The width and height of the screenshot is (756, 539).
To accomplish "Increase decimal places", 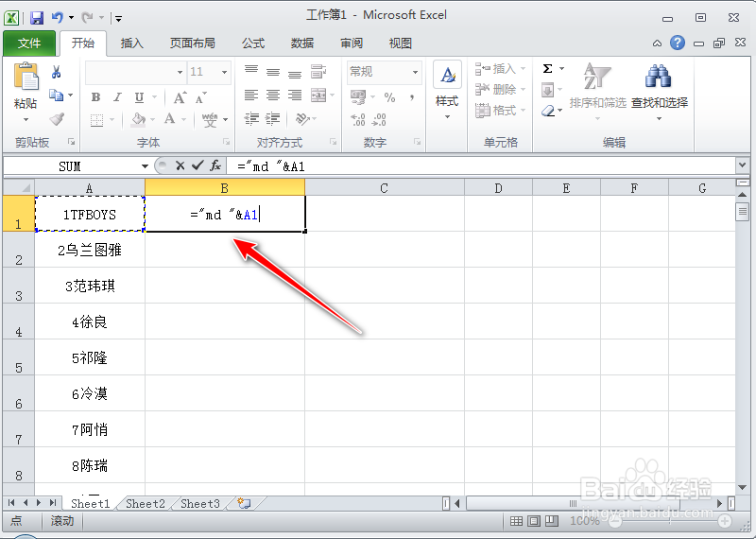I will tap(358, 119).
